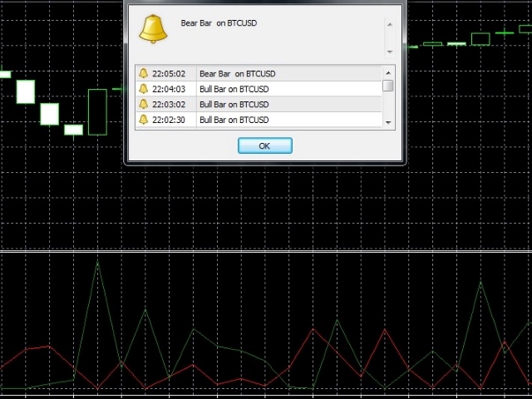Viewport: 532px width, 399px height.
Task: Click bell icon beside 22:05:02 entry
Action: point(144,73)
